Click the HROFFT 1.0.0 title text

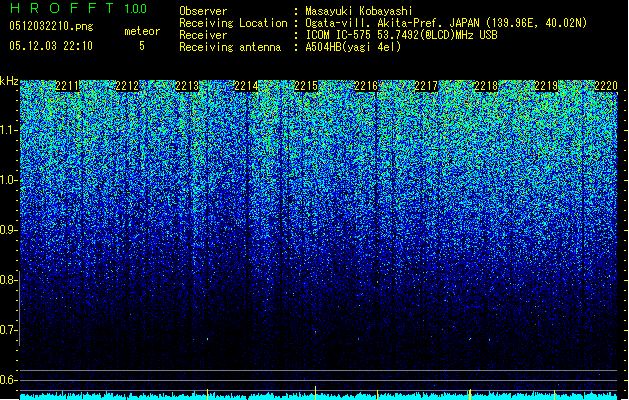[79, 8]
